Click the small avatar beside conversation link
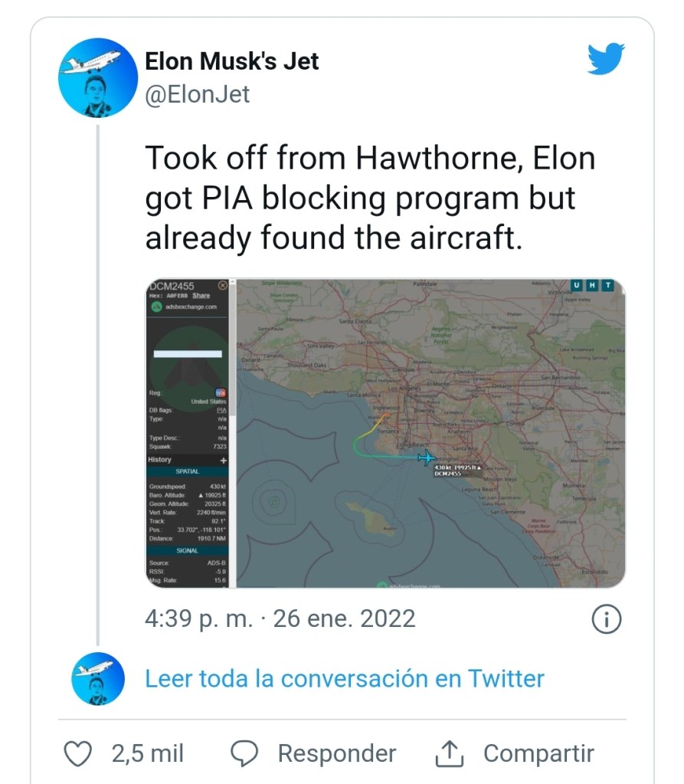Image resolution: width=684 pixels, height=784 pixels. (98, 679)
